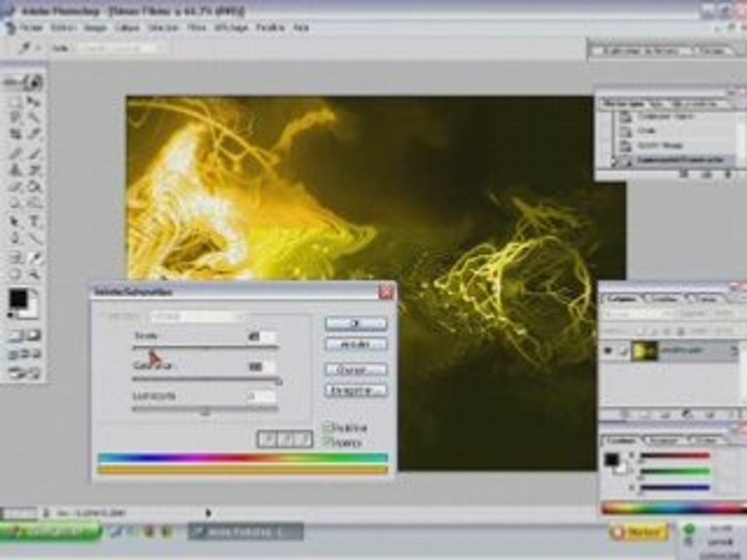Click the Teinte slider track
This screenshot has height=560, width=747.
[x=205, y=348]
